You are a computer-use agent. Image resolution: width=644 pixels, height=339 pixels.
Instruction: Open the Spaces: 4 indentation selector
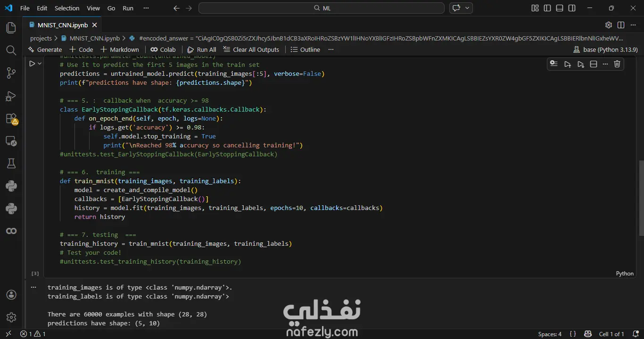[550, 334]
